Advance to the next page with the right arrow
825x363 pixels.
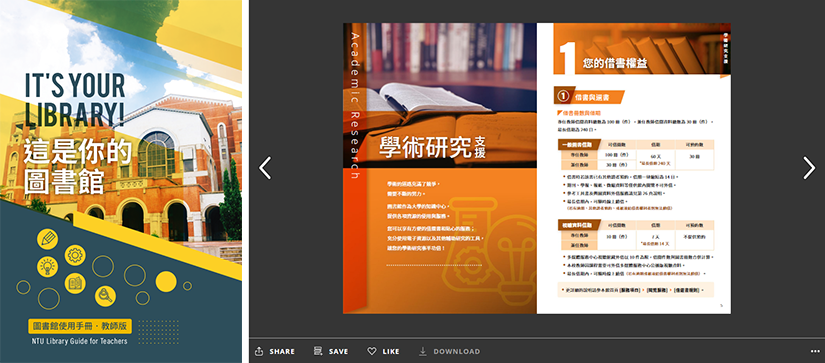[x=809, y=168]
